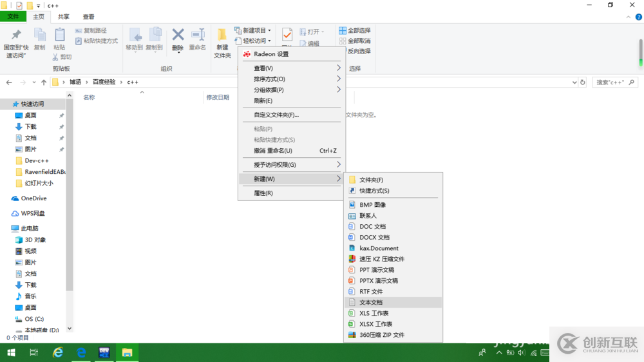Image resolution: width=644 pixels, height=362 pixels.
Task: Collapse the ribbon with chevron
Action: tap(629, 17)
